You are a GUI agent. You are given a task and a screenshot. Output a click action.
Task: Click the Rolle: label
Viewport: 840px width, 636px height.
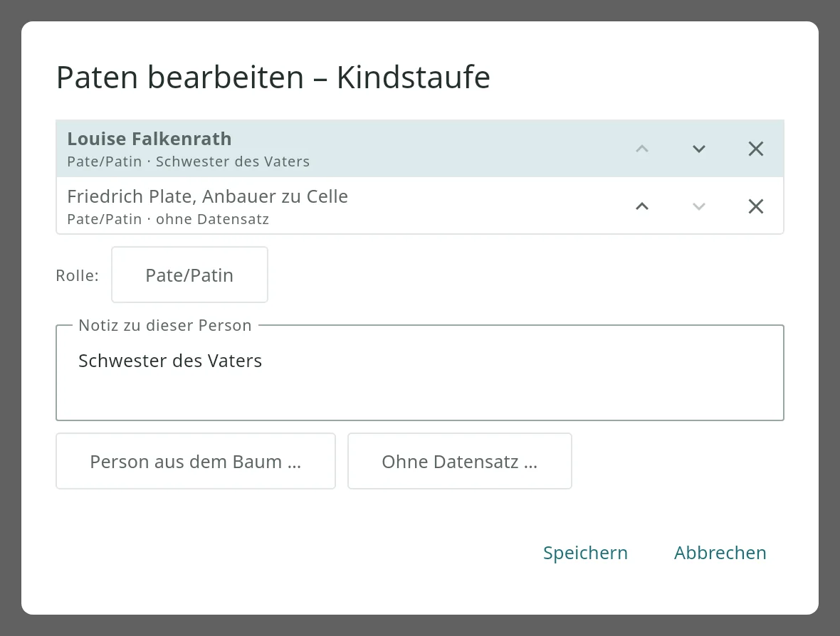(x=77, y=275)
